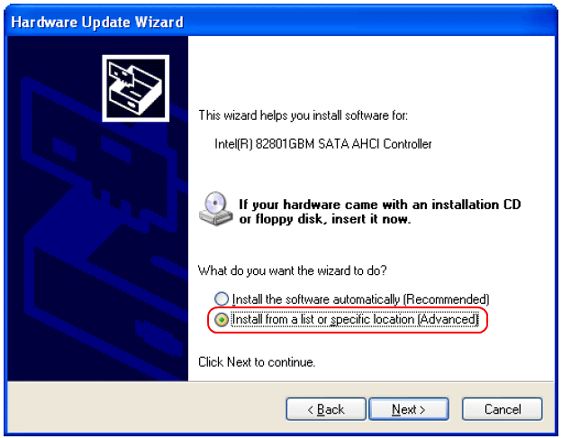Viewport: 561px width, 438px height.
Task: Click the CD drive icon
Action: point(216,209)
